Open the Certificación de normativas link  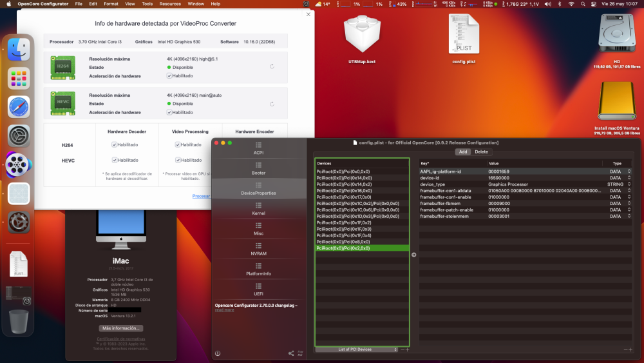(121, 338)
